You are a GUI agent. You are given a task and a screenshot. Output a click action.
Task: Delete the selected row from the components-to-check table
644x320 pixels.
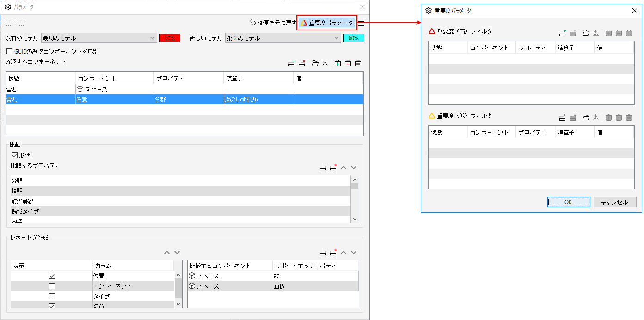(302, 64)
